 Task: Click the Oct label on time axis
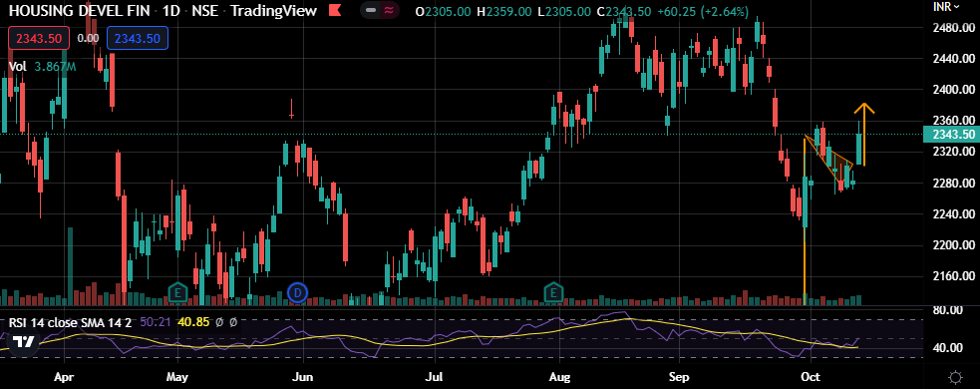[x=810, y=378]
